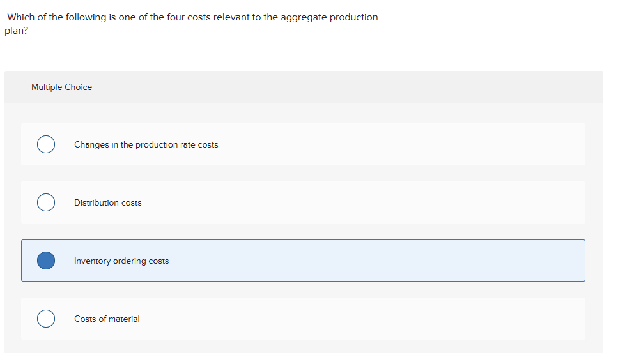Click the 'Costs of material' answer text

(x=107, y=319)
